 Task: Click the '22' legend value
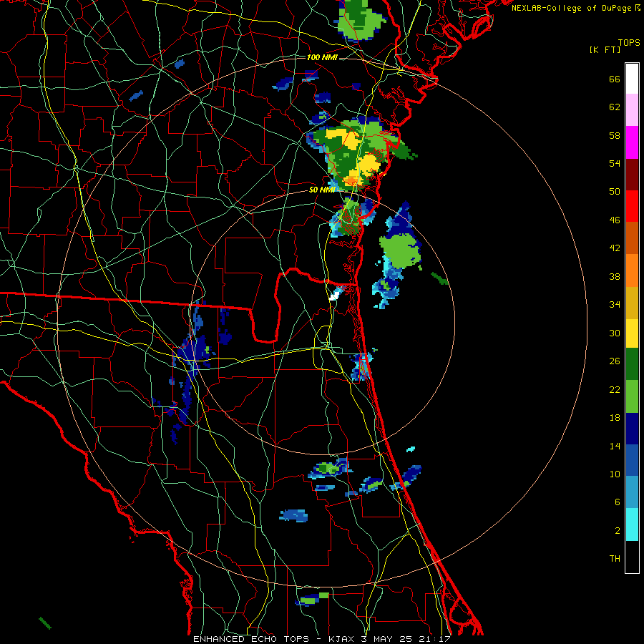pyautogui.click(x=615, y=389)
